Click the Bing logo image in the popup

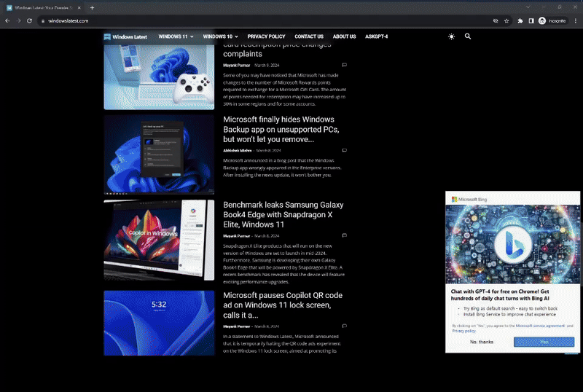click(513, 244)
